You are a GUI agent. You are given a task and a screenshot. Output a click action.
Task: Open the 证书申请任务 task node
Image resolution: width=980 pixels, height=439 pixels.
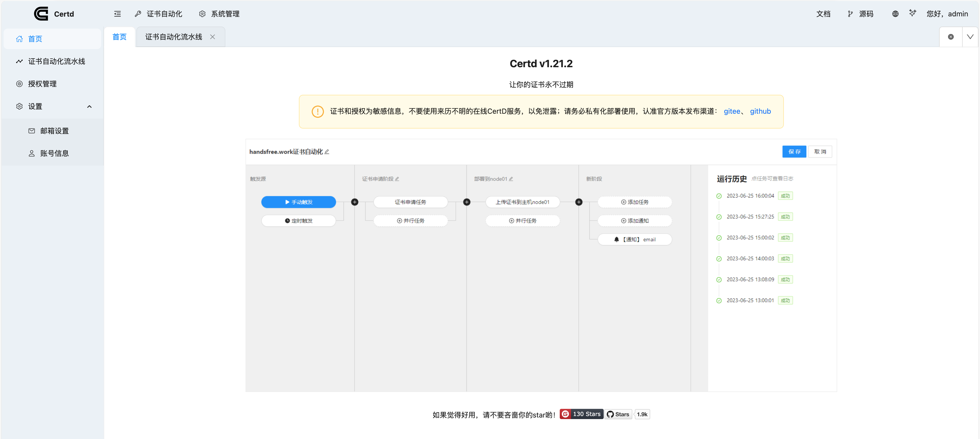point(411,202)
